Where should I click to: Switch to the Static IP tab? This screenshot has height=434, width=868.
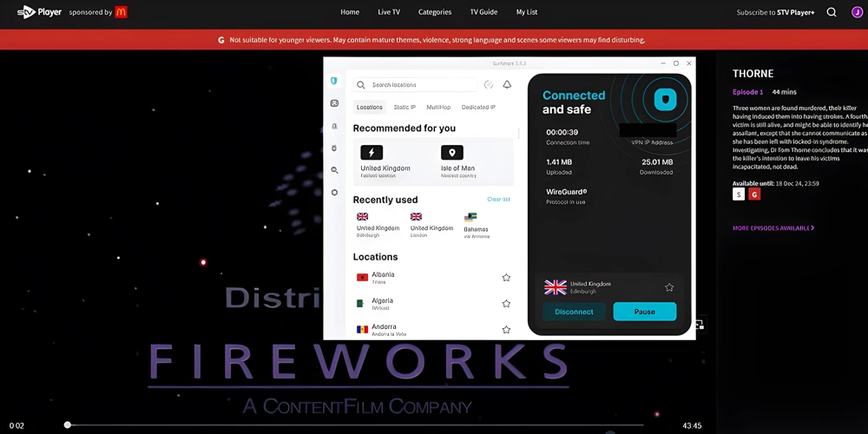404,107
